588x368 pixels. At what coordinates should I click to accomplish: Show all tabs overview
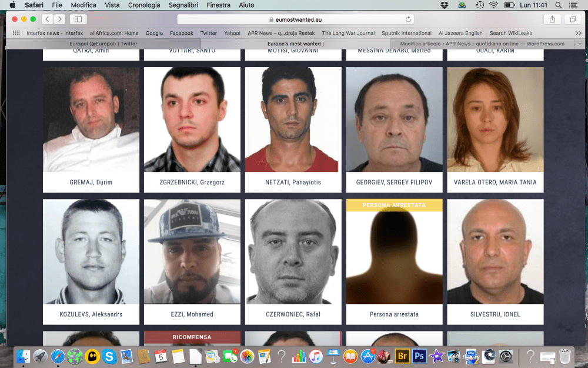click(573, 19)
